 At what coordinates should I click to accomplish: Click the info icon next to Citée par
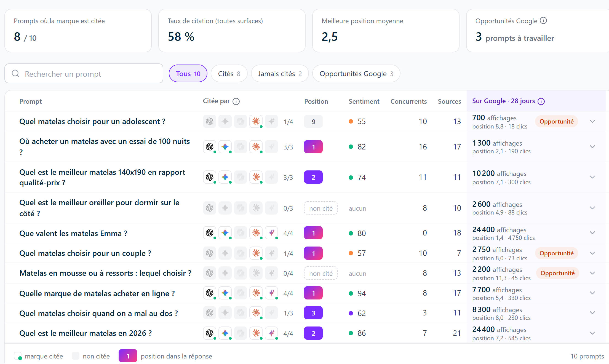236,101
